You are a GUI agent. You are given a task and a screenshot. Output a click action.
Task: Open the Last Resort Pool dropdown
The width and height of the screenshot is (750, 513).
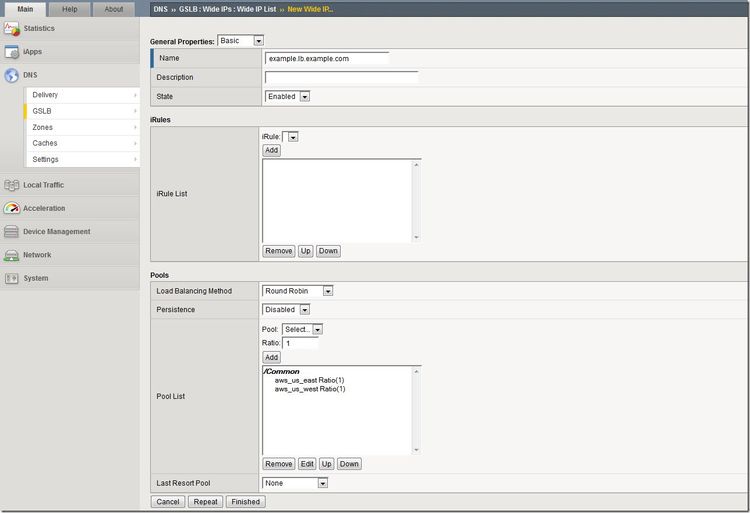[x=295, y=483]
